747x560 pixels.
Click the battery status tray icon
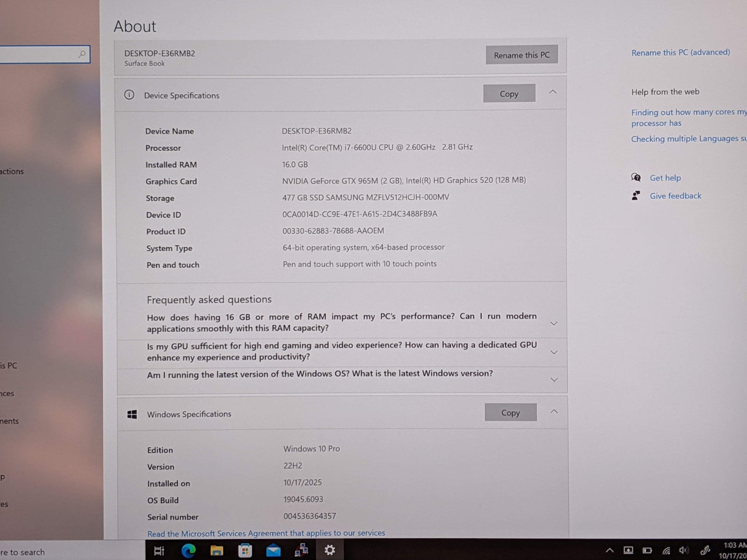[647, 551]
